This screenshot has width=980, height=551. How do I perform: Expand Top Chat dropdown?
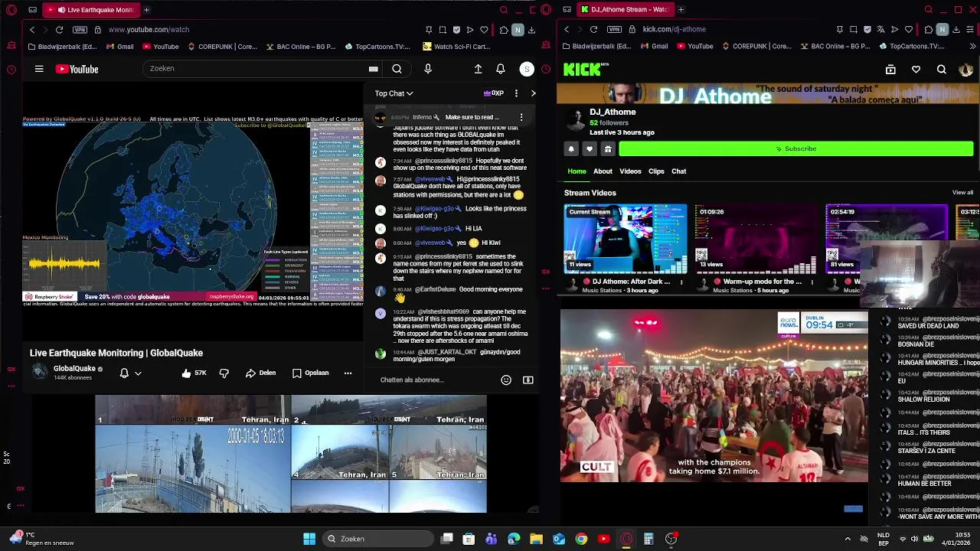(x=394, y=93)
